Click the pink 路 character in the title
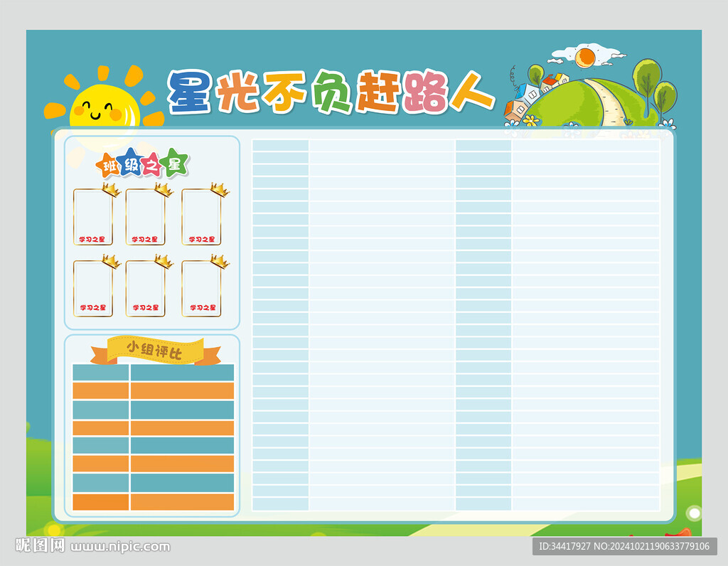The width and height of the screenshot is (728, 566). (x=426, y=92)
